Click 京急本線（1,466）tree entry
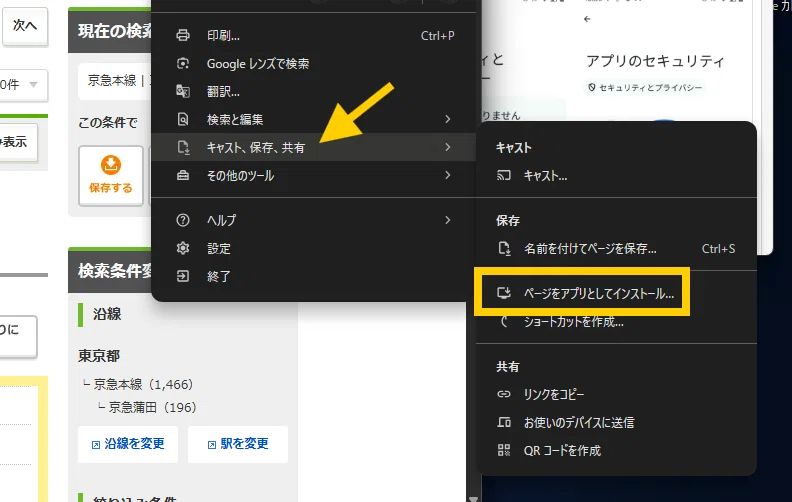 point(143,384)
